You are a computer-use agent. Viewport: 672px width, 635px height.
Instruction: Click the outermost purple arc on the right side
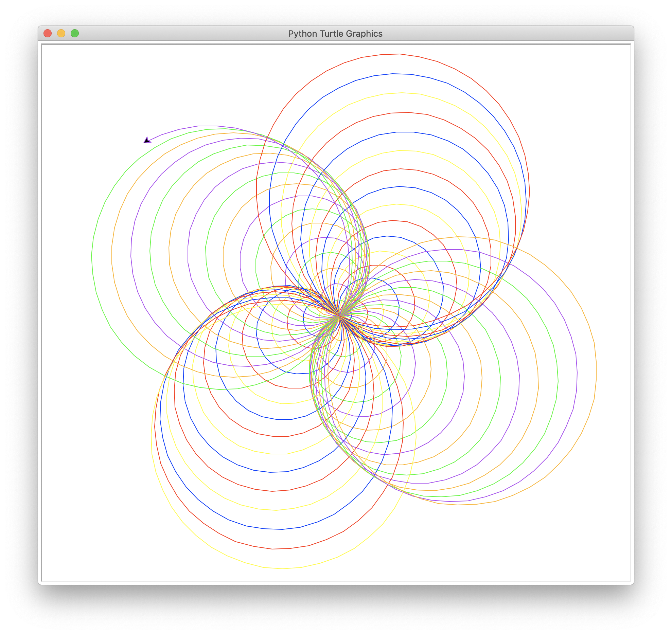(577, 374)
